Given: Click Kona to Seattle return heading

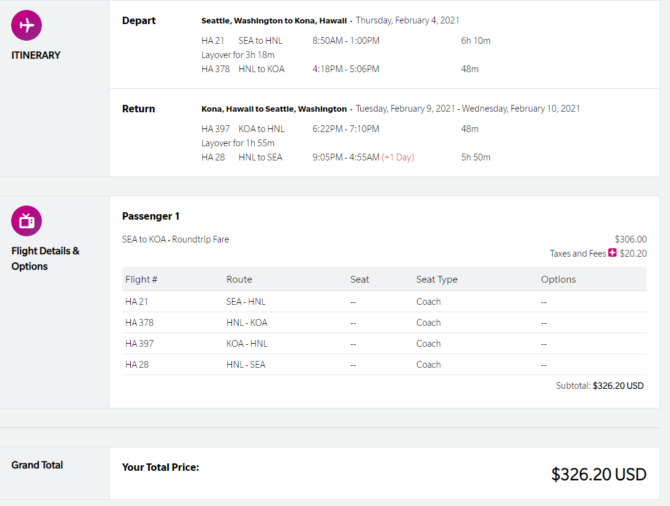Looking at the screenshot, I should click(x=274, y=108).
